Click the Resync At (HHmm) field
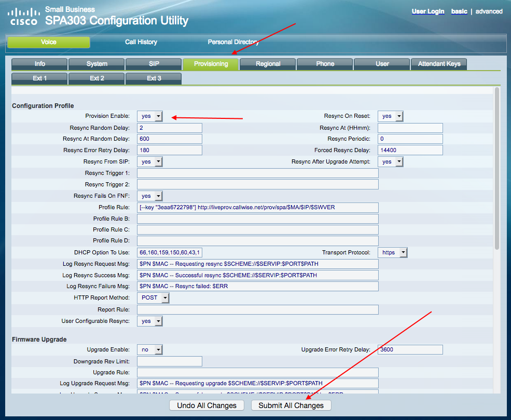Screen dimensions: 511x420 [410, 128]
